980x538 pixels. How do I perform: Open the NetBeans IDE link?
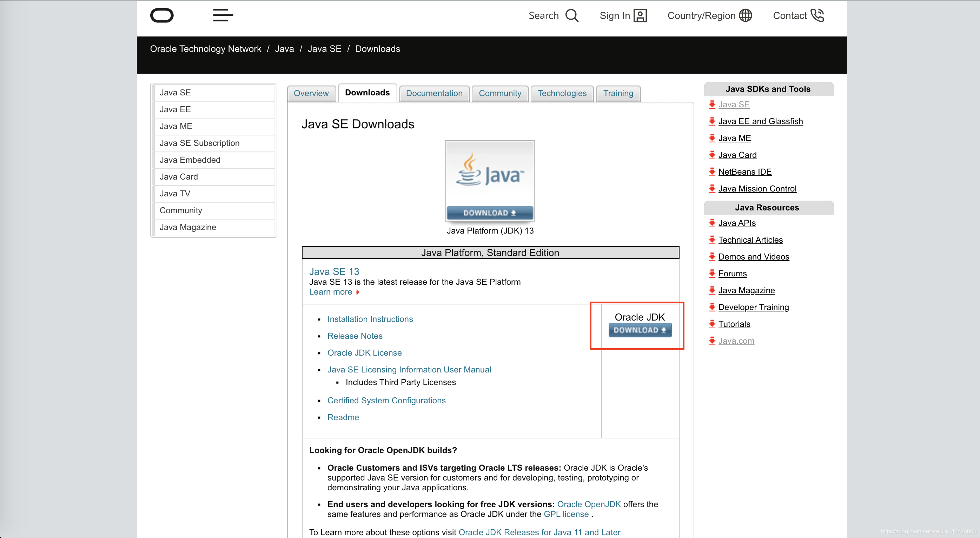coord(745,172)
